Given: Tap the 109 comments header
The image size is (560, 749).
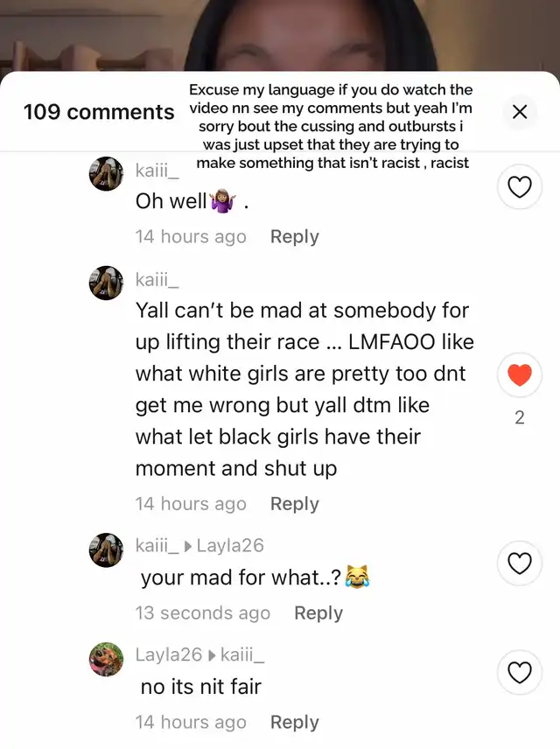Looking at the screenshot, I should point(99,112).
